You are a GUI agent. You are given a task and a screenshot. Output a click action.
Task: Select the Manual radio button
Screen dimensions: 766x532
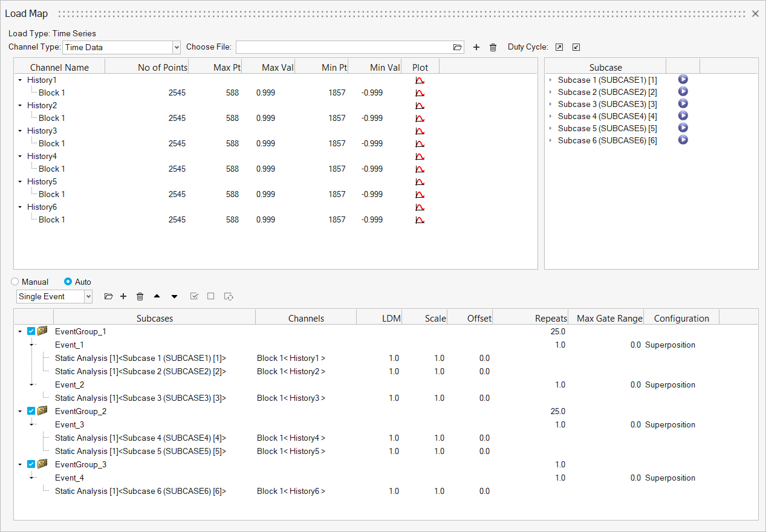(15, 282)
